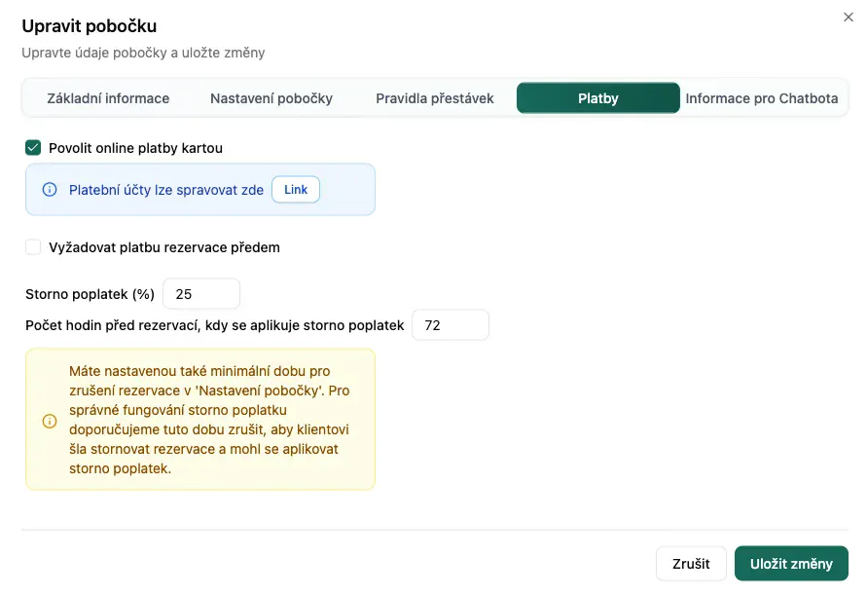Click the blue info icon near payment accounts
Image resolution: width=868 pixels, height=595 pixels.
50,190
